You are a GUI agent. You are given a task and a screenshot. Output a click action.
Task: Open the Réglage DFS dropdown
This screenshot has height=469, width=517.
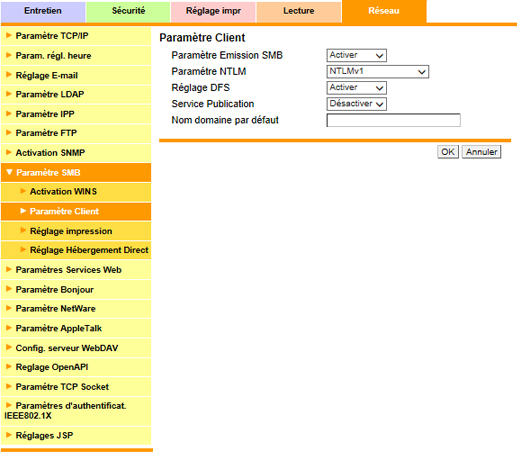pos(356,88)
